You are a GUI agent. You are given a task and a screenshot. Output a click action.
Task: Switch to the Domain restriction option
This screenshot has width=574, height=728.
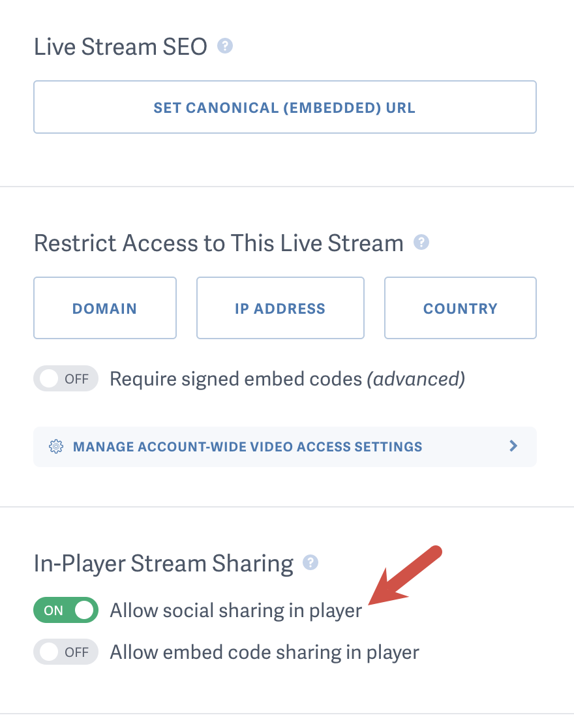pyautogui.click(x=104, y=307)
